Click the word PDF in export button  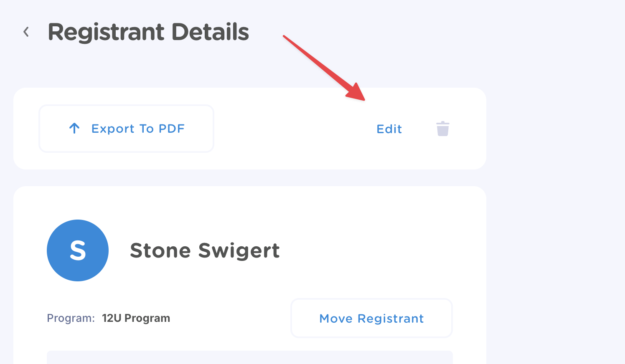coord(172,129)
